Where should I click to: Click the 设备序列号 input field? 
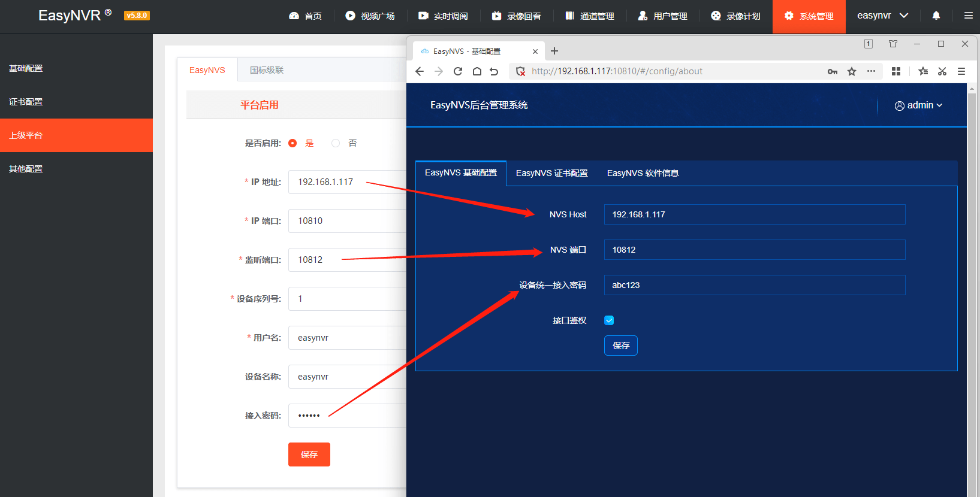pyautogui.click(x=347, y=299)
